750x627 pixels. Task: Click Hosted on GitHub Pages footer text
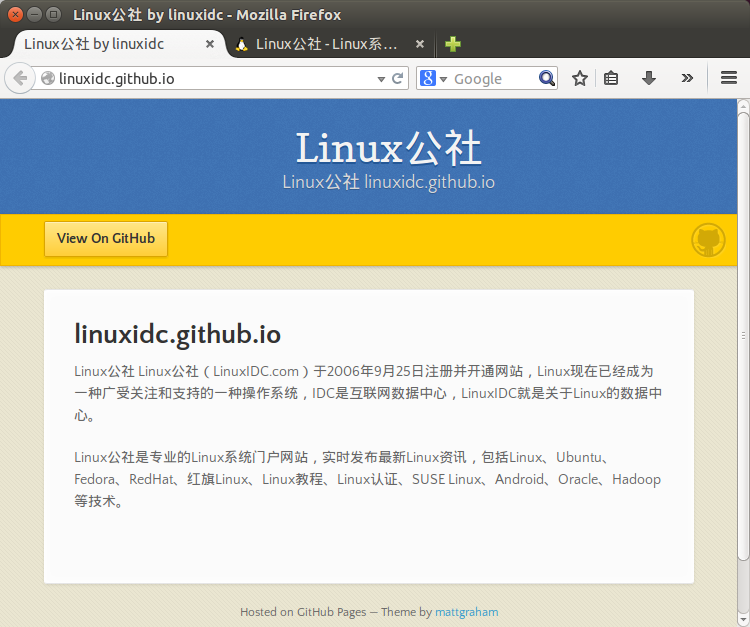(x=303, y=612)
